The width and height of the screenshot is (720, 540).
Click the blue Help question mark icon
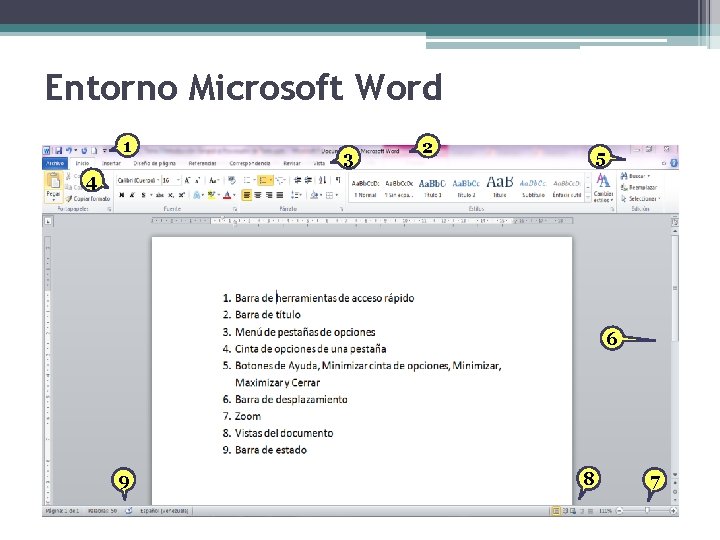click(x=674, y=163)
